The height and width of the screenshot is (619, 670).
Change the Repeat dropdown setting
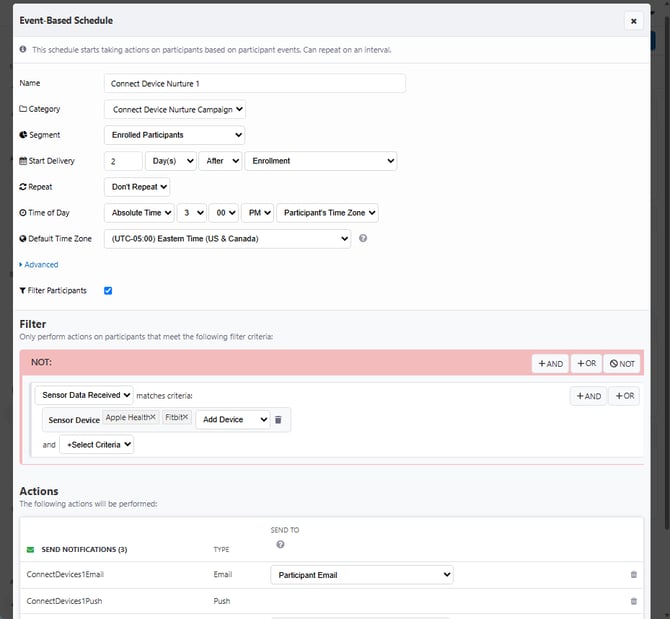tap(137, 186)
